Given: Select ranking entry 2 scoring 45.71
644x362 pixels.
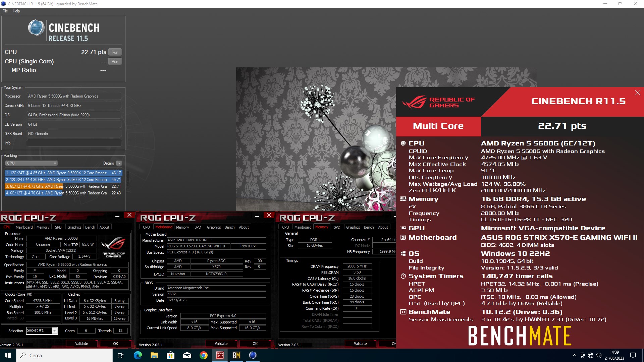Looking at the screenshot, I should [x=63, y=180].
